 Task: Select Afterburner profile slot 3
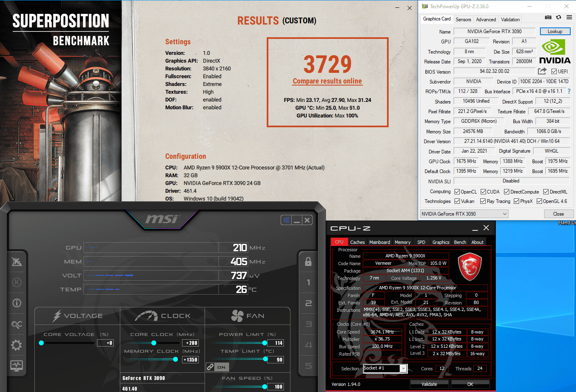click(308, 324)
